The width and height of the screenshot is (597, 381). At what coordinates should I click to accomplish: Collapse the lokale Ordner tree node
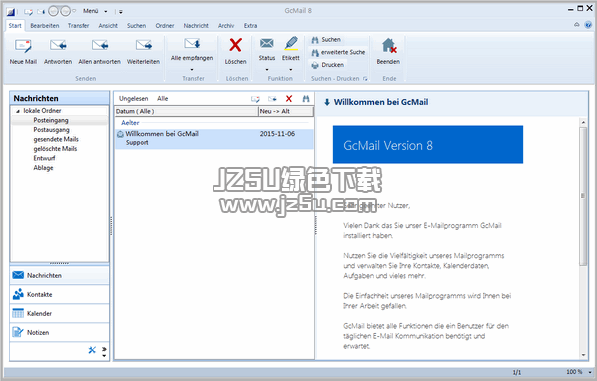(18, 111)
